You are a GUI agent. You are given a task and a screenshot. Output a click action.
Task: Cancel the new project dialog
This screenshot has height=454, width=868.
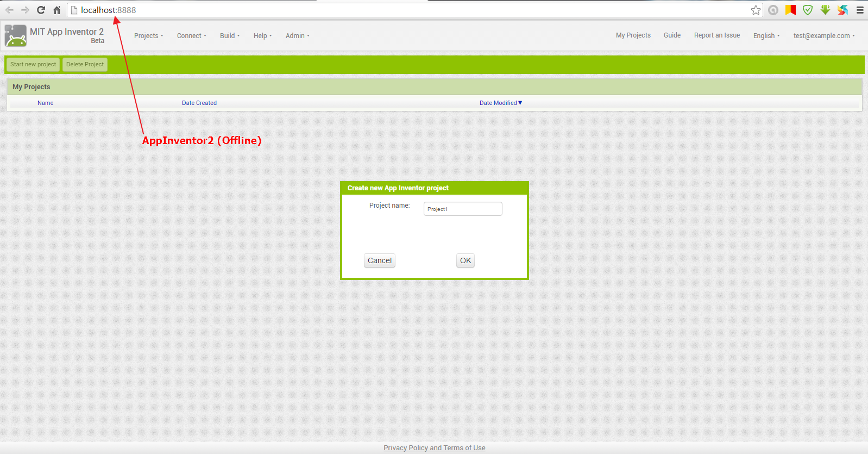[x=380, y=260]
